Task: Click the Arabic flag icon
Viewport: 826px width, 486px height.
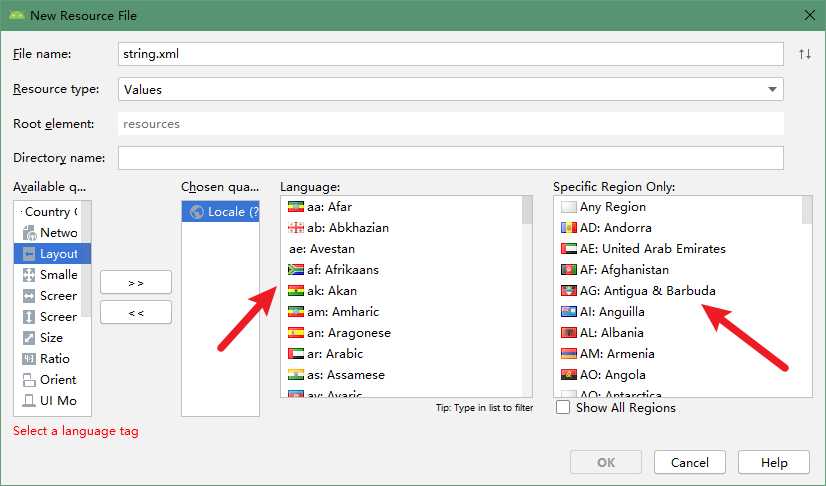Action: coord(296,354)
